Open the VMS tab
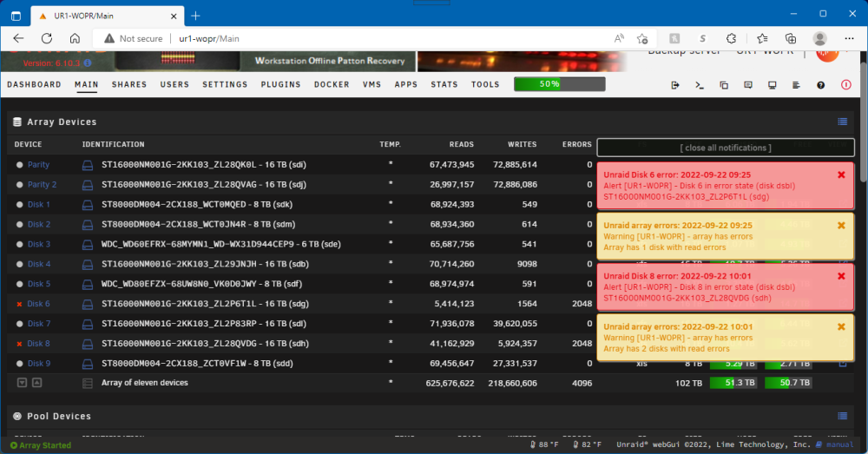 [x=372, y=85]
